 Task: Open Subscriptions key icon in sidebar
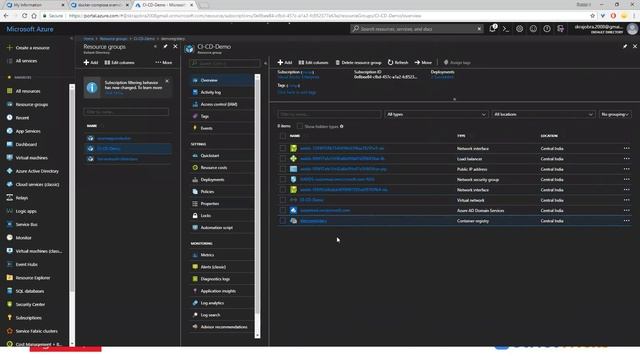click(x=9, y=318)
